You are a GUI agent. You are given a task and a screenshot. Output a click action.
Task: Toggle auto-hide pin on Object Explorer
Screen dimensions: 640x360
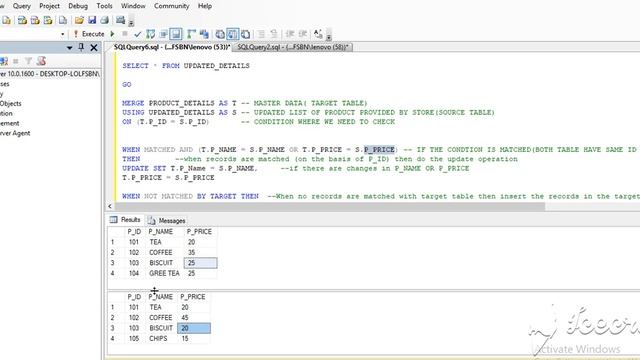click(81, 47)
